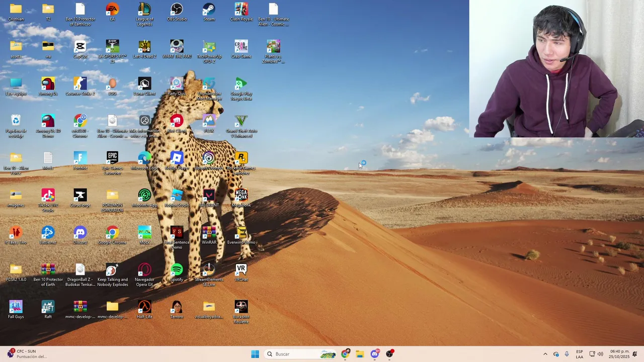Select the Muck game icon
The image size is (644, 362).
(144, 235)
